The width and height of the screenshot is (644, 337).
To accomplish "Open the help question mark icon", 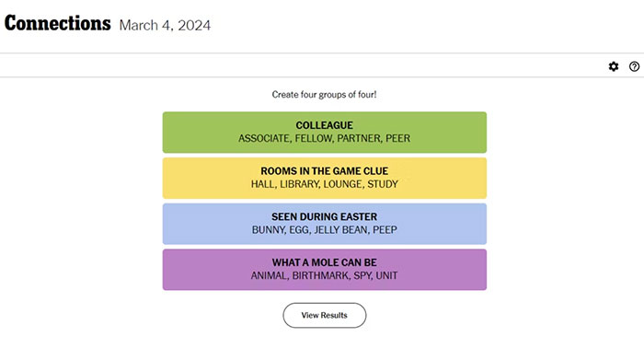I will pyautogui.click(x=634, y=66).
